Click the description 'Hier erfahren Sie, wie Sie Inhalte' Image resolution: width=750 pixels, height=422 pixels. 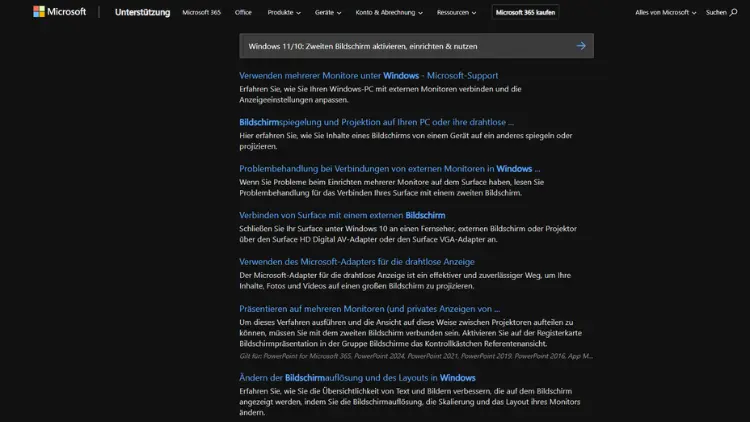tap(406, 141)
